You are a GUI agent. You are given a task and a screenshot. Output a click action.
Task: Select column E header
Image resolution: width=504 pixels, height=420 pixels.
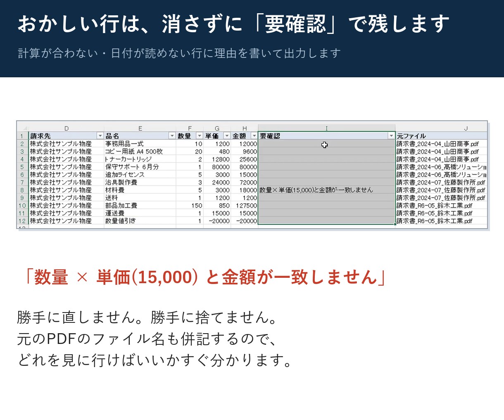[x=140, y=128]
